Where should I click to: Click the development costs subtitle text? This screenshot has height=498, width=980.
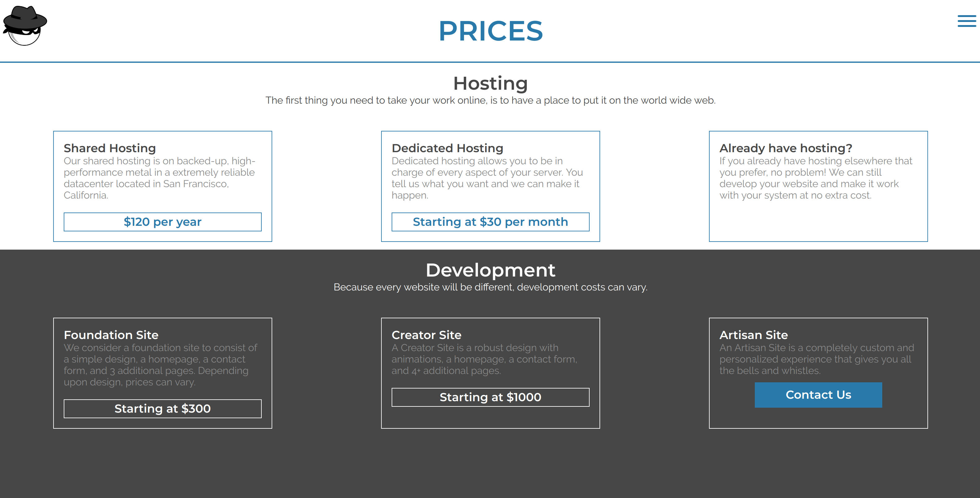point(490,287)
